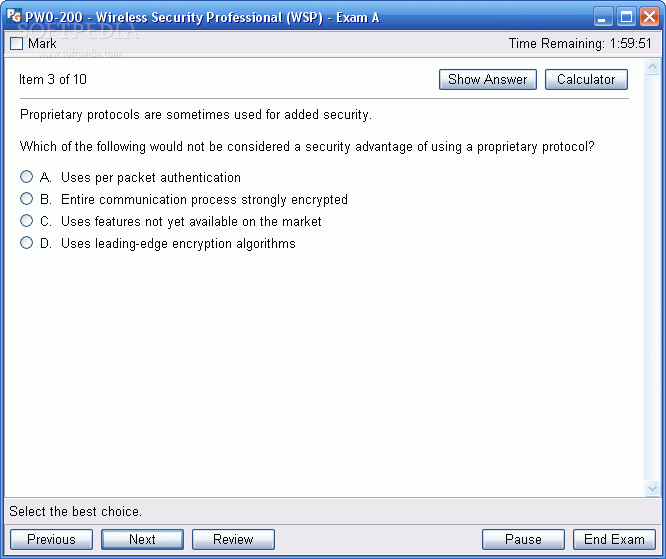Choose answer D leading-edge encryption algorithms

click(x=26, y=243)
